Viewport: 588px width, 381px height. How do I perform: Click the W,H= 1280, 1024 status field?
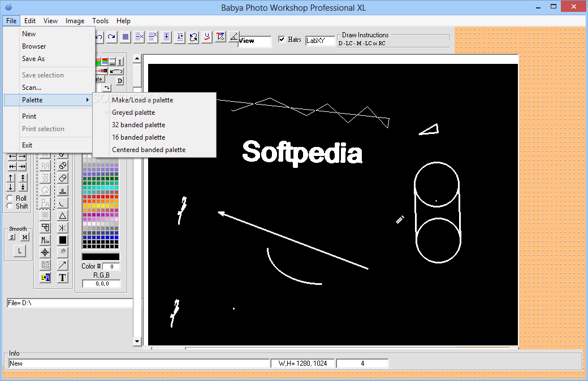[302, 363]
